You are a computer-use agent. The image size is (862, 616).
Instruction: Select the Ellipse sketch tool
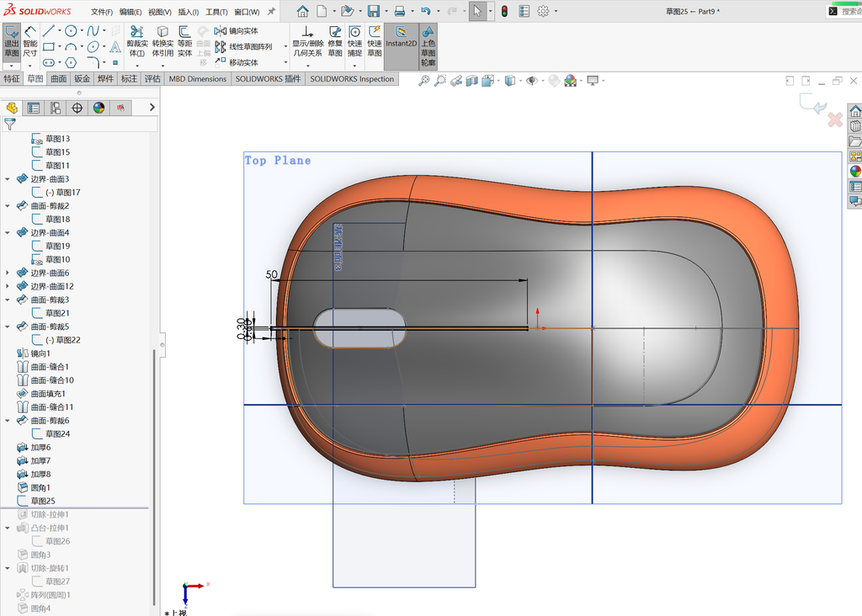pyautogui.click(x=93, y=47)
